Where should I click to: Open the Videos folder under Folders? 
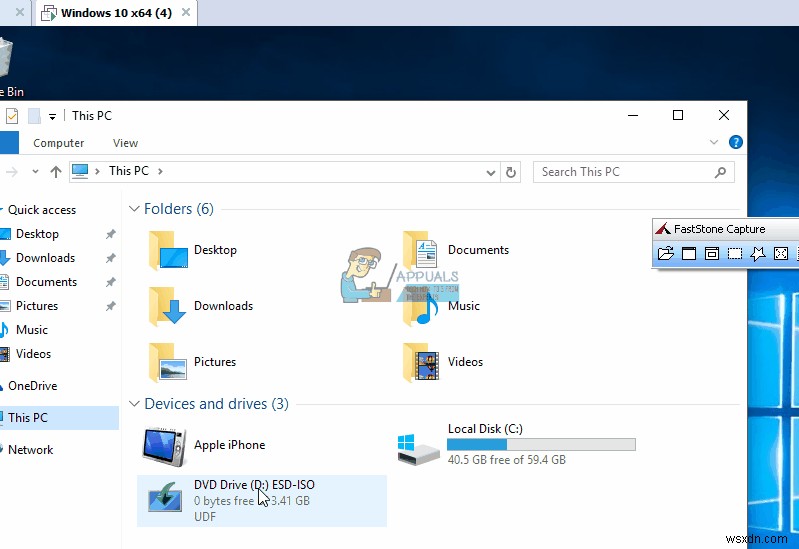(x=443, y=362)
